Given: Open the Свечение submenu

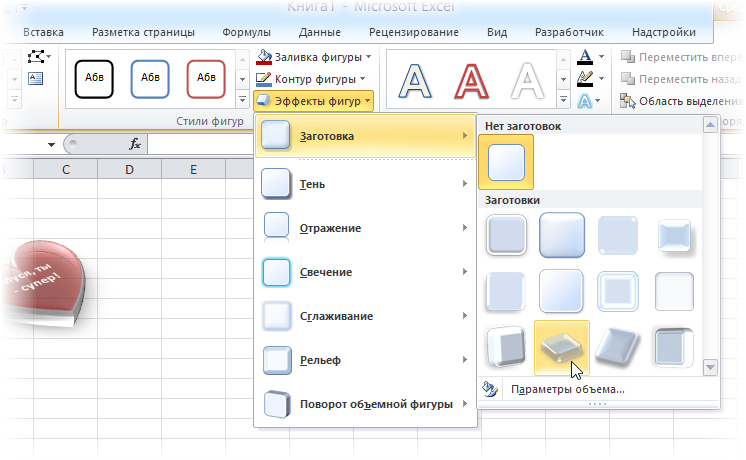Looking at the screenshot, I should coord(365,272).
